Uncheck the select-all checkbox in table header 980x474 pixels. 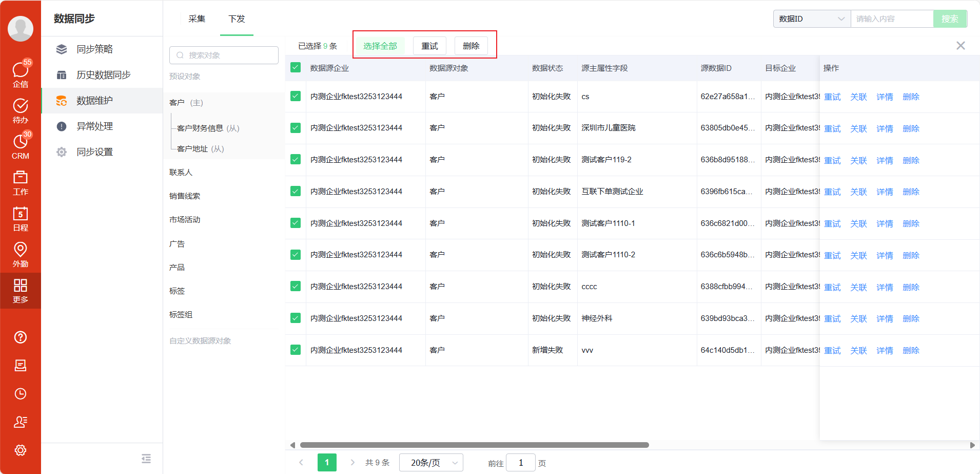click(x=296, y=67)
